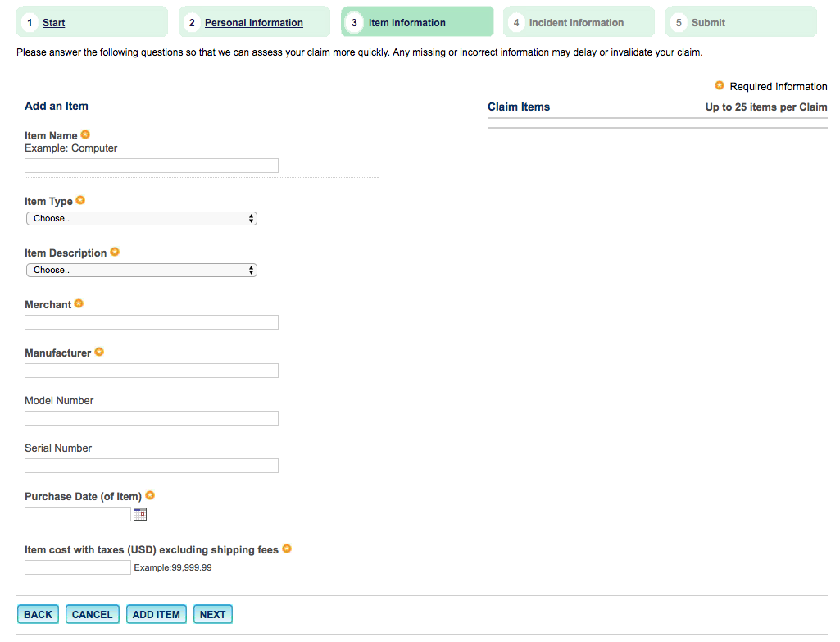The image size is (840, 642).
Task: Open the Purchase Date calendar picker
Action: [x=139, y=515]
